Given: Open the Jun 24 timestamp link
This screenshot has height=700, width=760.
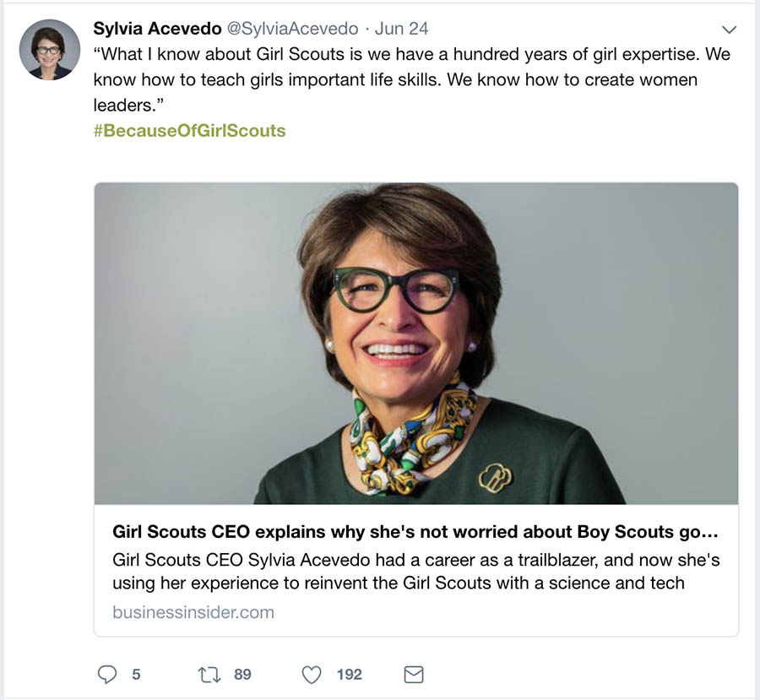Looking at the screenshot, I should pyautogui.click(x=401, y=29).
